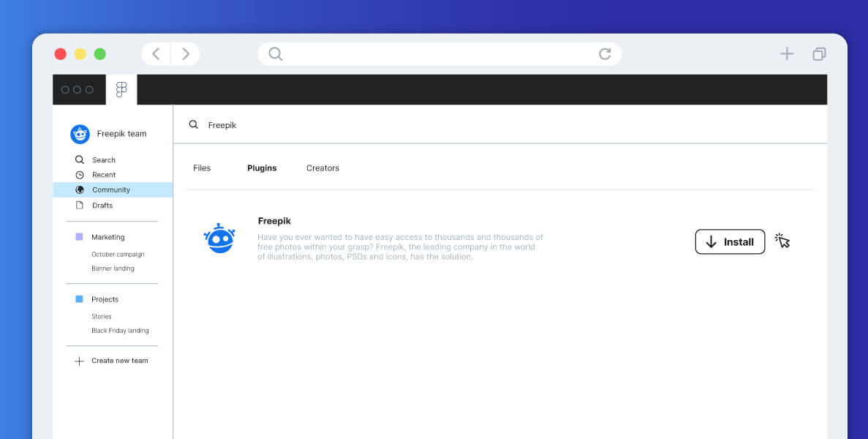Open the Stories project

click(x=102, y=317)
